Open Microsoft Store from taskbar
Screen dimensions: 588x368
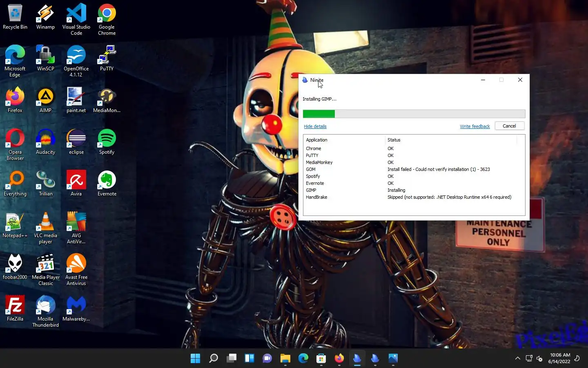pos(321,359)
